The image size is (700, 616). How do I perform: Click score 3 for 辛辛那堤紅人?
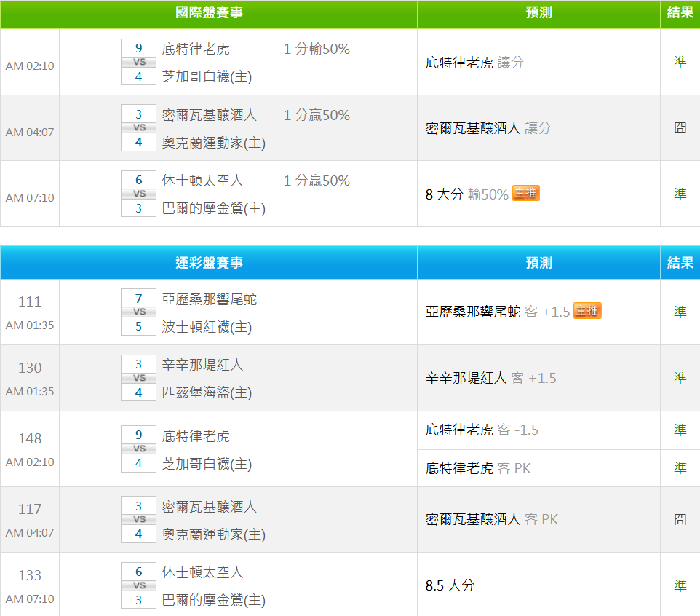138,364
